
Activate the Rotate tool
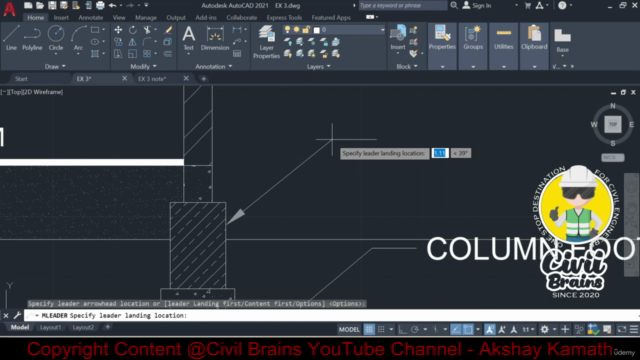click(133, 30)
